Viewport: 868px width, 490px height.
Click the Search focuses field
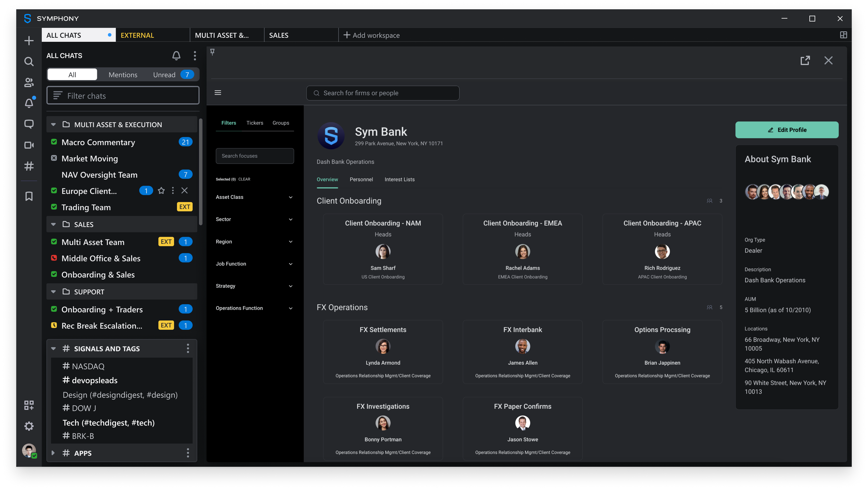point(254,156)
